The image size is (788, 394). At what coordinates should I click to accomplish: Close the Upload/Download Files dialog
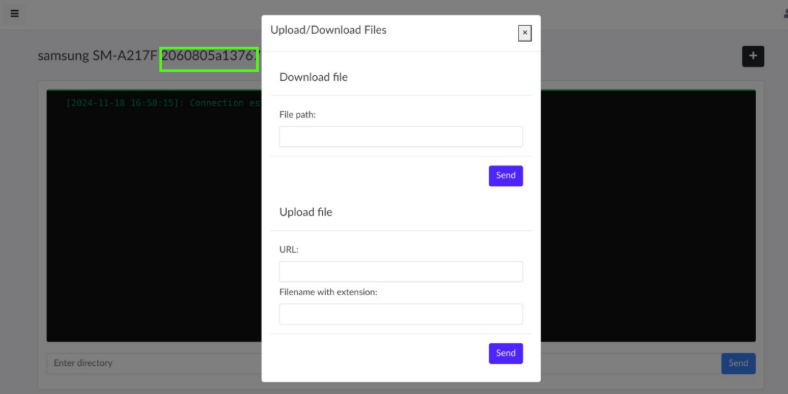[x=525, y=33]
